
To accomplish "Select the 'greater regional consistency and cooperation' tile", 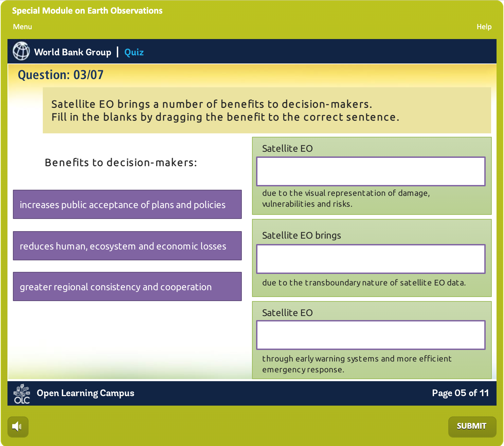I will point(127,286).
